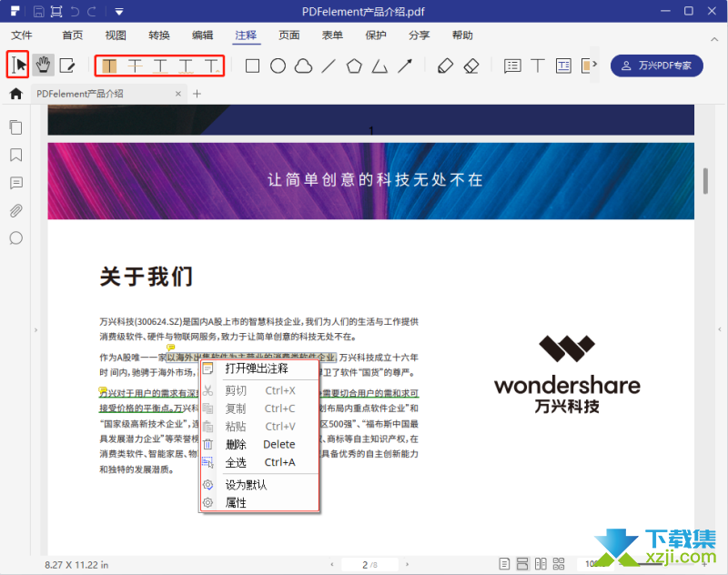The width and height of the screenshot is (728, 575).
Task: Go to previous page in status bar
Action: 332,564
